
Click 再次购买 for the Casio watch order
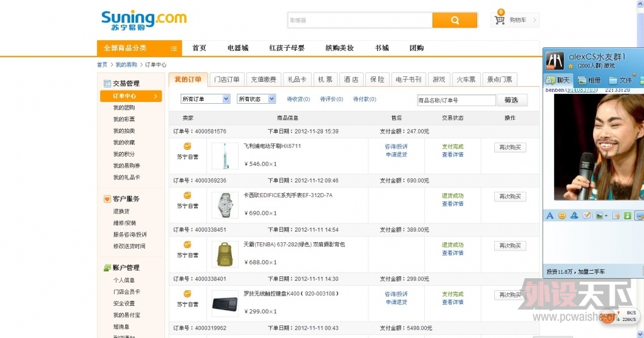[x=510, y=197]
